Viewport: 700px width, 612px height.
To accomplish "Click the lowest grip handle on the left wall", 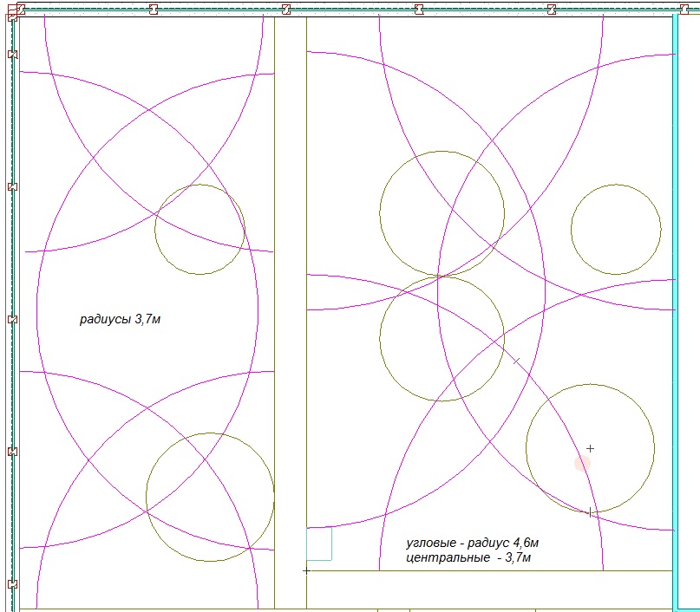I will point(12,584).
